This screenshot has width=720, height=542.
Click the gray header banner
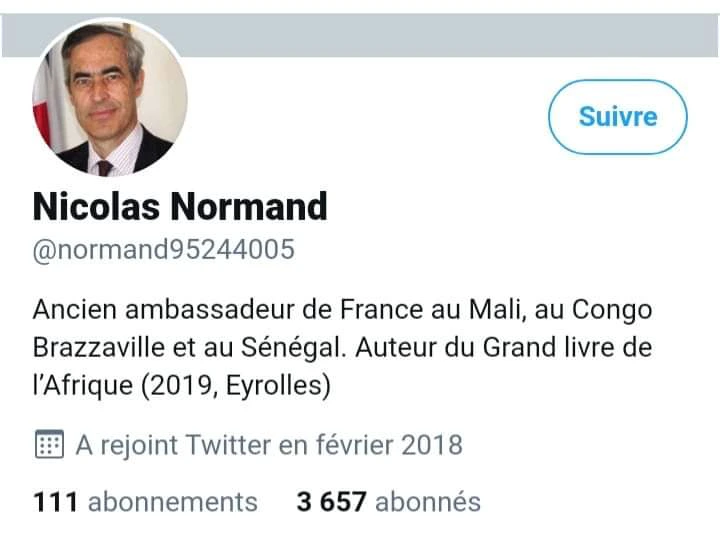(450, 35)
